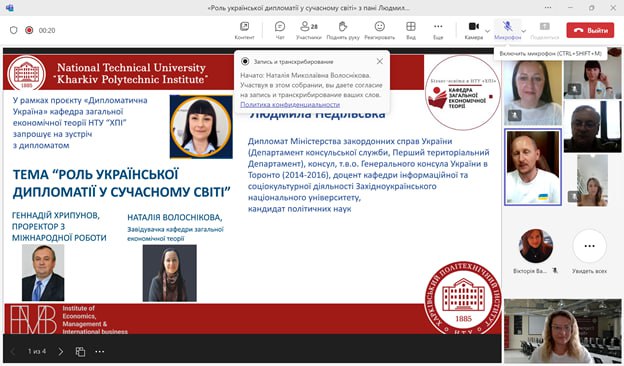Click the red recording indicator
This screenshot has height=366, width=624.
[29, 30]
